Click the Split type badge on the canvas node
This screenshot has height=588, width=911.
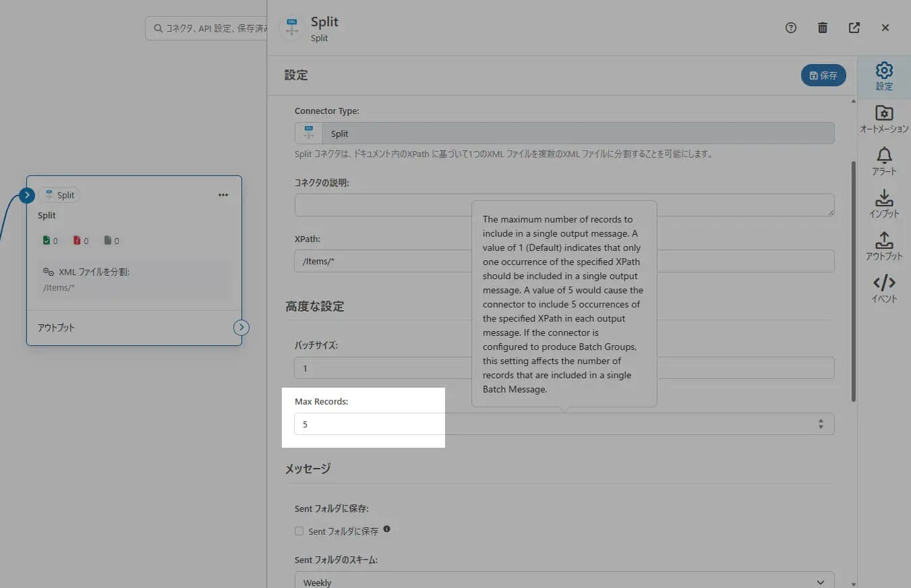coord(59,195)
